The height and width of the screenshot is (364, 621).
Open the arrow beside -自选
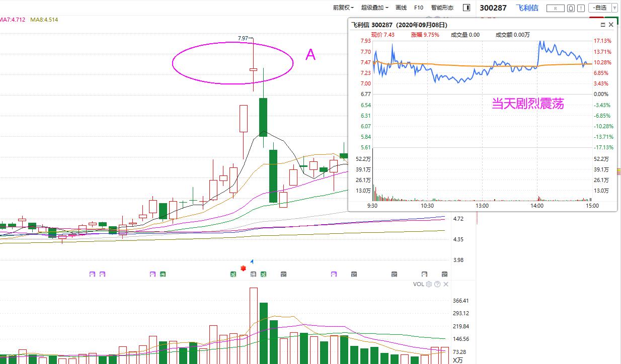(615, 8)
